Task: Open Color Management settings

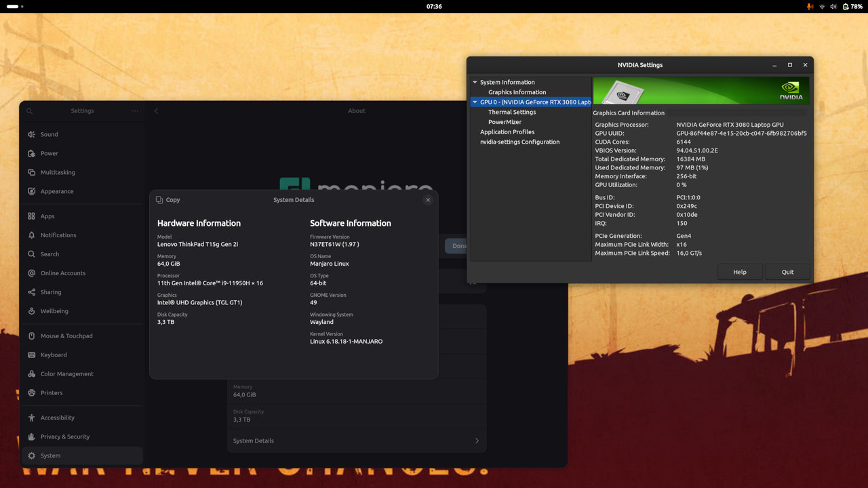Action: tap(82, 373)
